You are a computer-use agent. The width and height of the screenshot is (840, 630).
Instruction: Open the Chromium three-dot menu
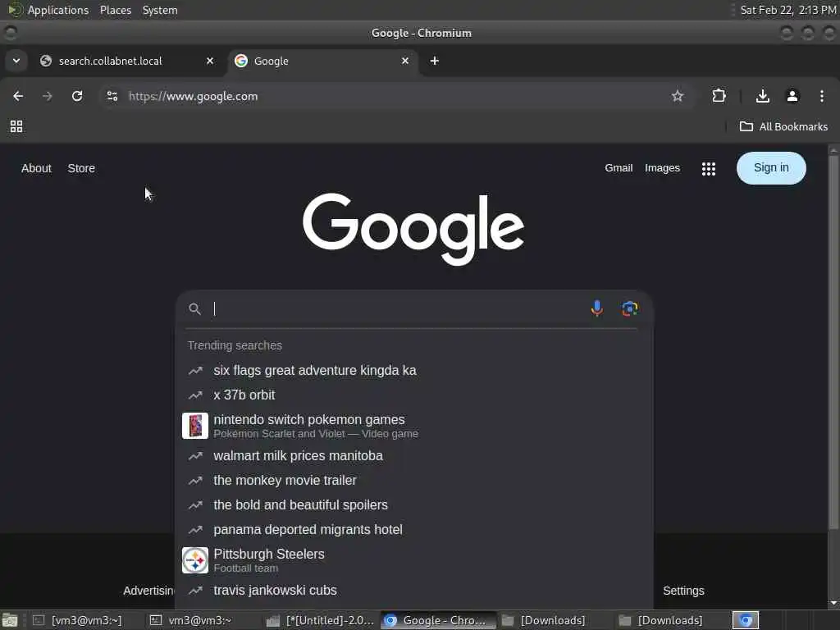[x=822, y=96]
